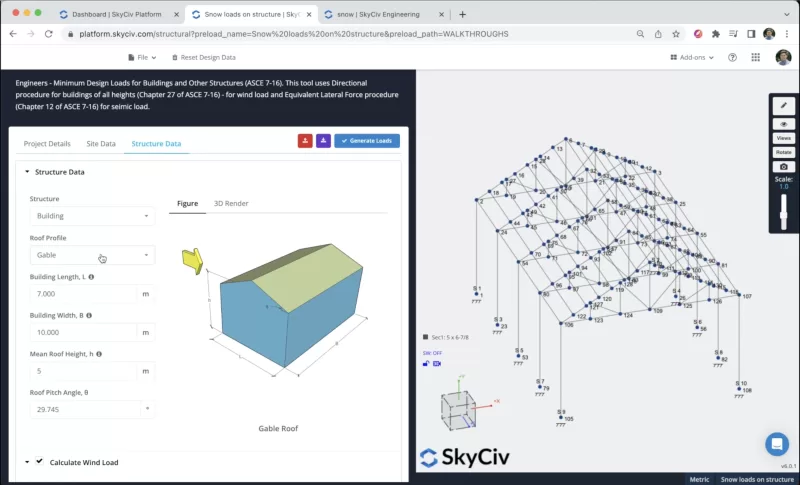Open the browser side panel icon

751,34
